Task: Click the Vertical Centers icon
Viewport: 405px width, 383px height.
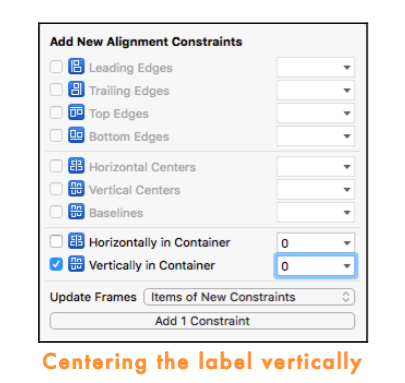Action: 76,189
